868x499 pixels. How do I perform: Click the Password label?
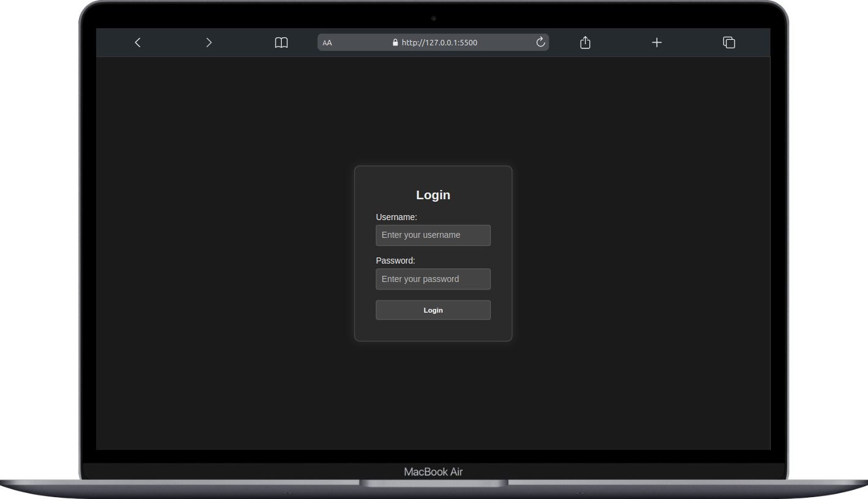(x=395, y=261)
